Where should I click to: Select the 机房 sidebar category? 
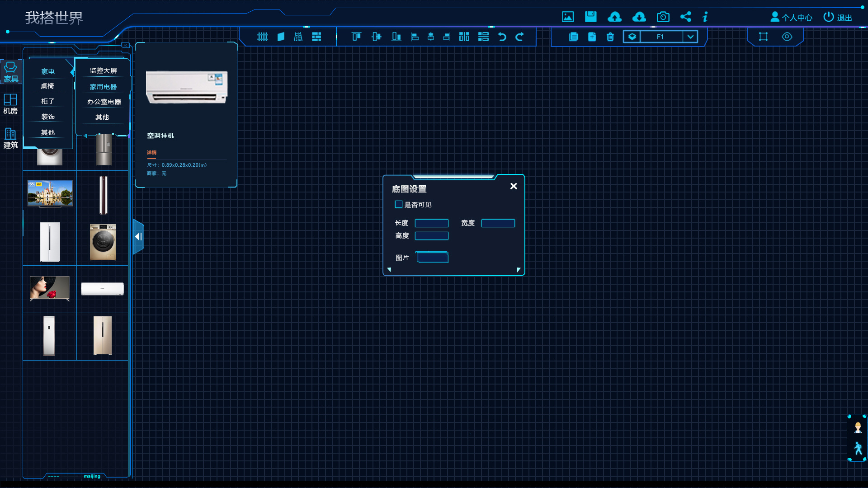pos(10,104)
